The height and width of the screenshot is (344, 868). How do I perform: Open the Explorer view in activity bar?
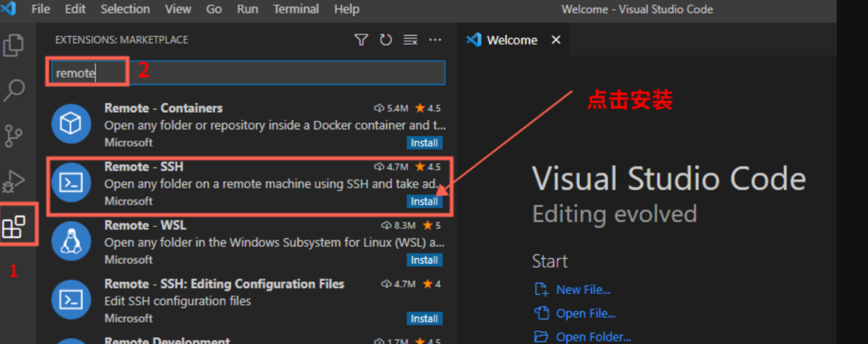14,45
